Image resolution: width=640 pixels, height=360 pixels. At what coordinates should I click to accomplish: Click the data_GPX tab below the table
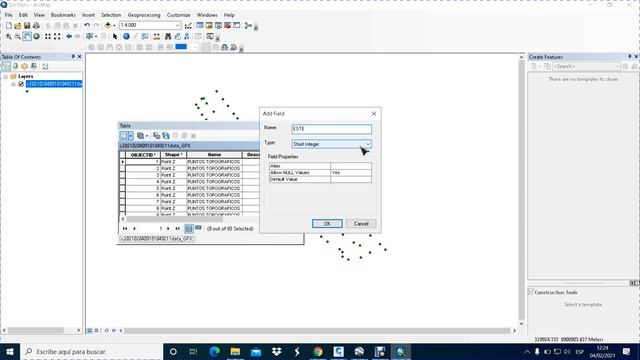coord(156,238)
